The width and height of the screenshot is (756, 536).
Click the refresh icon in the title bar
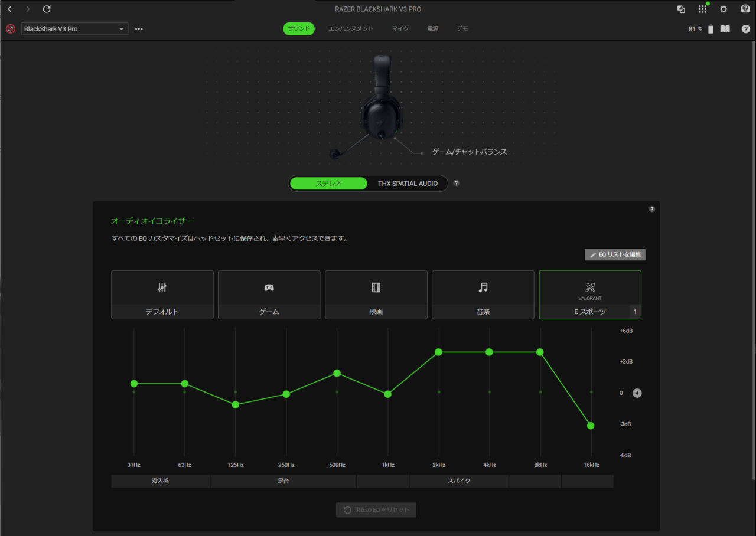click(47, 9)
